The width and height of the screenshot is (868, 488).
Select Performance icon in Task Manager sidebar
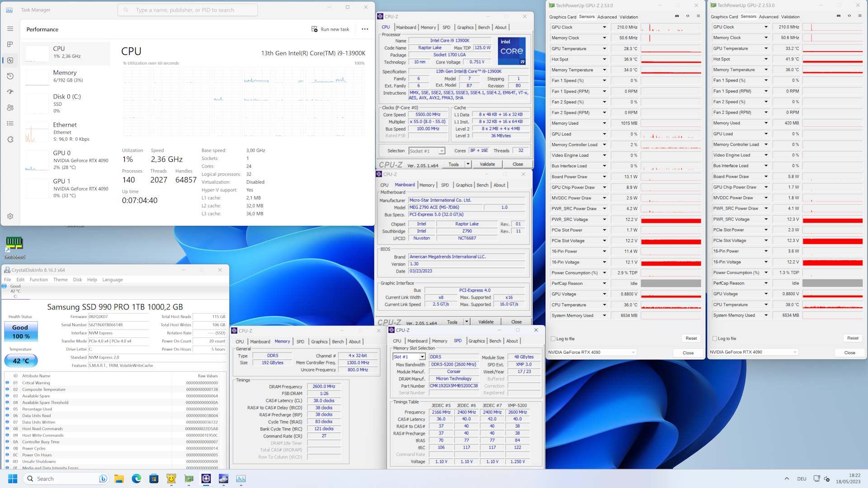pyautogui.click(x=10, y=60)
